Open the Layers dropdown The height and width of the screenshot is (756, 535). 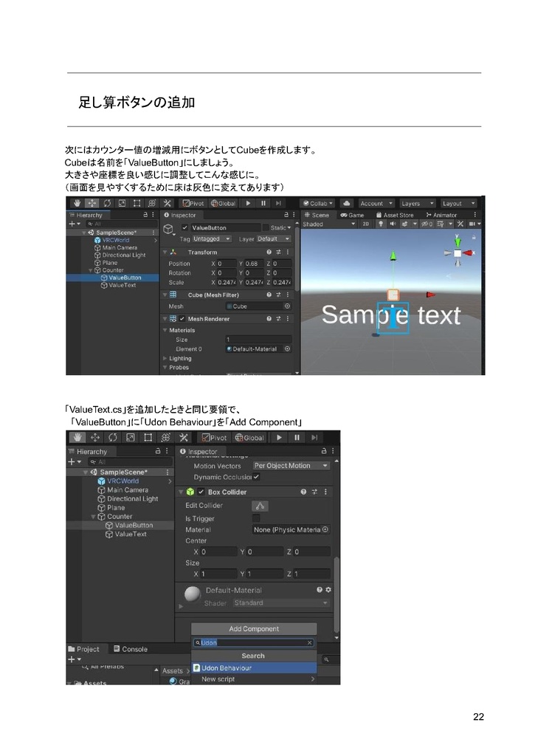pos(418,204)
